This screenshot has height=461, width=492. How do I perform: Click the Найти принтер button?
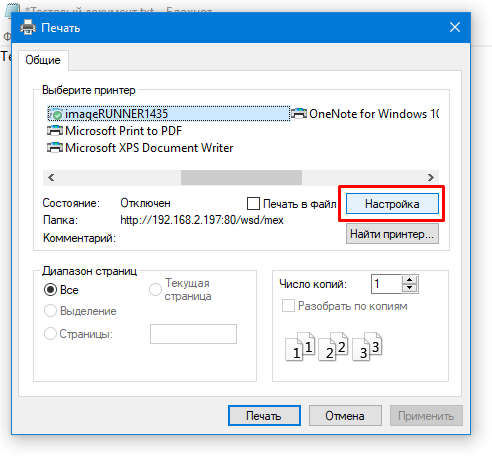(x=392, y=234)
